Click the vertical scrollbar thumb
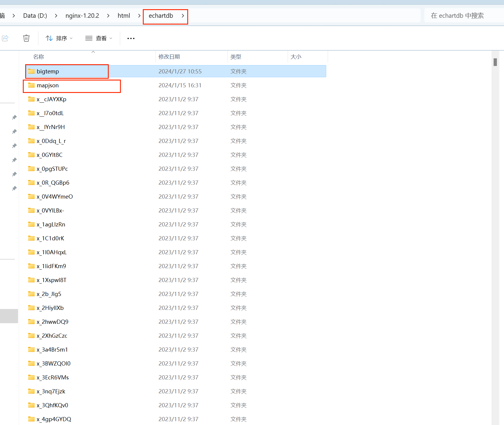 (495, 62)
